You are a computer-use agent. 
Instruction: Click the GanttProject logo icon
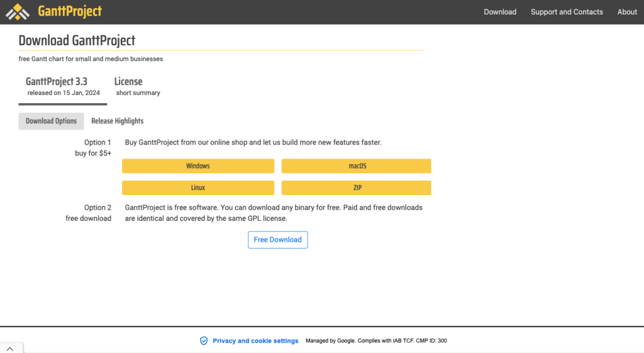(x=18, y=11)
